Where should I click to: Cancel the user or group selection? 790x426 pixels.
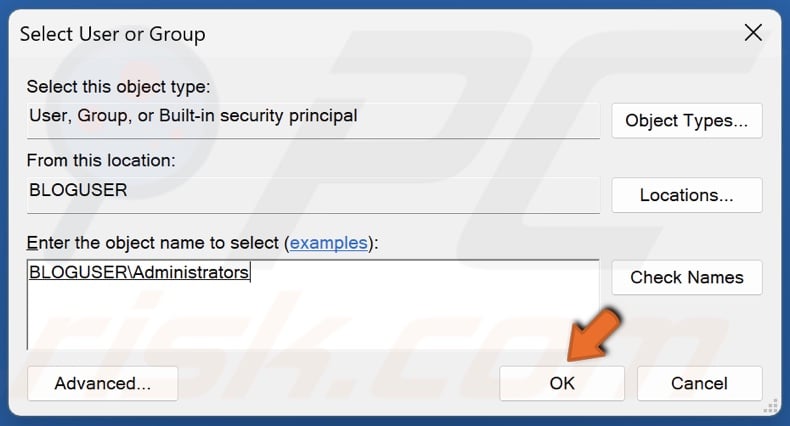[699, 383]
